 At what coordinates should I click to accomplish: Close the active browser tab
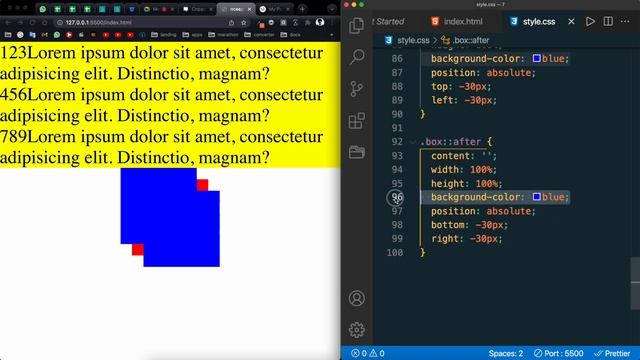249,9
